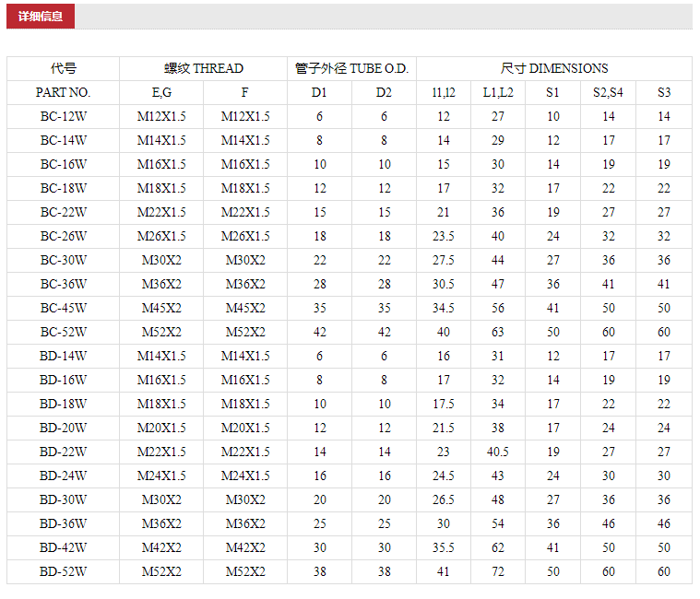Click the L1,L2 value 40.5 in BD-22W row
This screenshot has width=700, height=599.
coord(498,452)
